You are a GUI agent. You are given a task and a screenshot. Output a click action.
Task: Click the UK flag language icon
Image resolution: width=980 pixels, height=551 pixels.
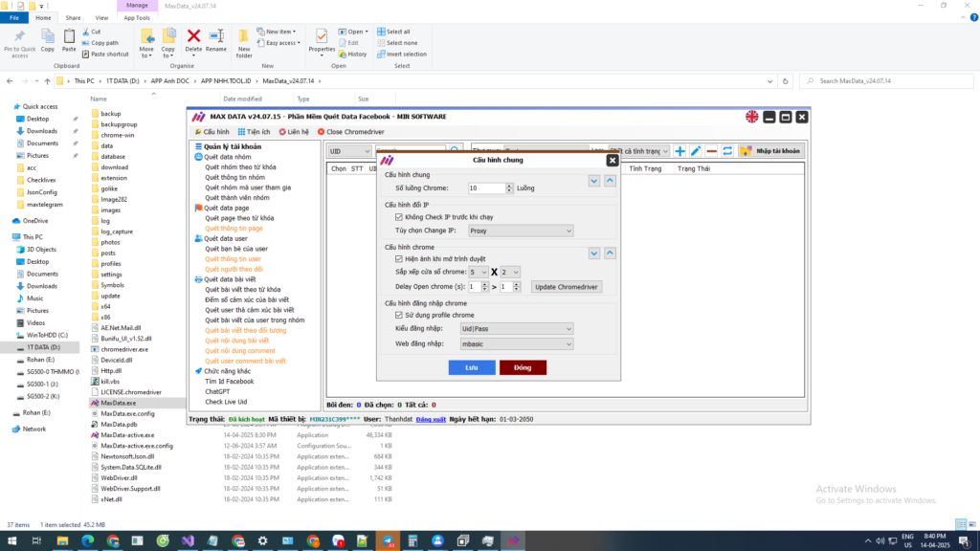[753, 117]
